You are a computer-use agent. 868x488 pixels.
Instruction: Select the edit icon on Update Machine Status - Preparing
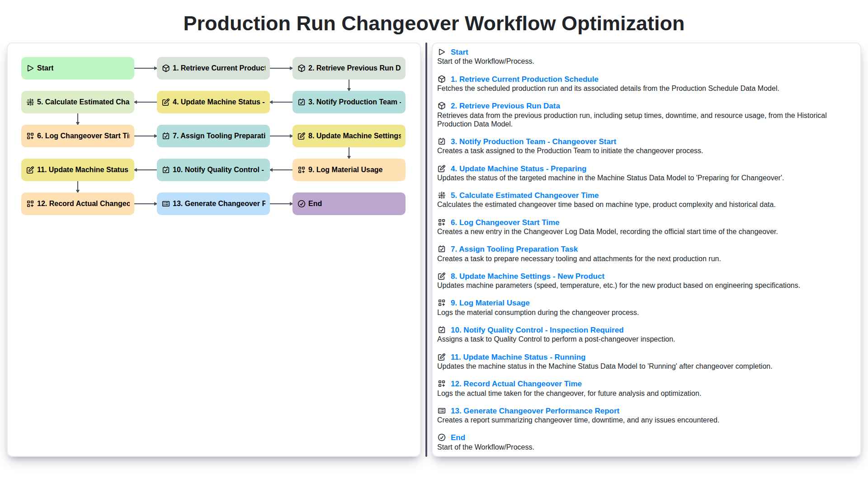click(x=166, y=102)
